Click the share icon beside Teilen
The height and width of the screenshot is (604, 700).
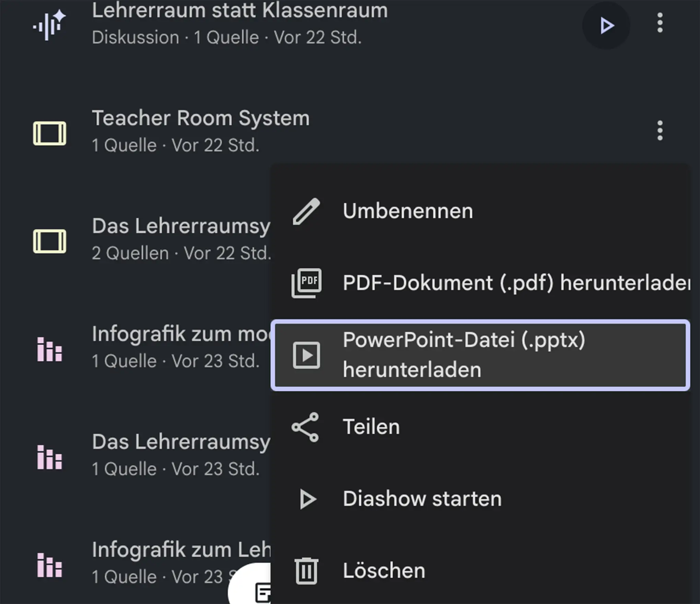(305, 427)
